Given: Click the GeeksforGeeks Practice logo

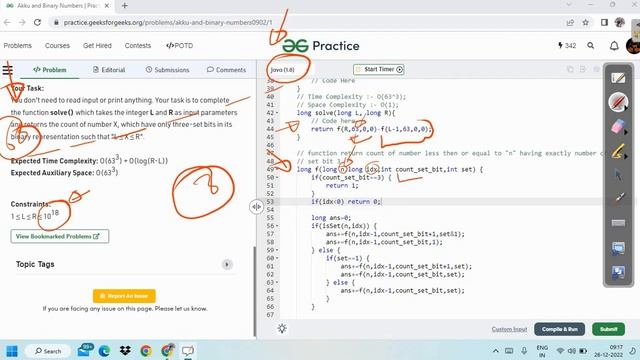Looking at the screenshot, I should tap(321, 46).
